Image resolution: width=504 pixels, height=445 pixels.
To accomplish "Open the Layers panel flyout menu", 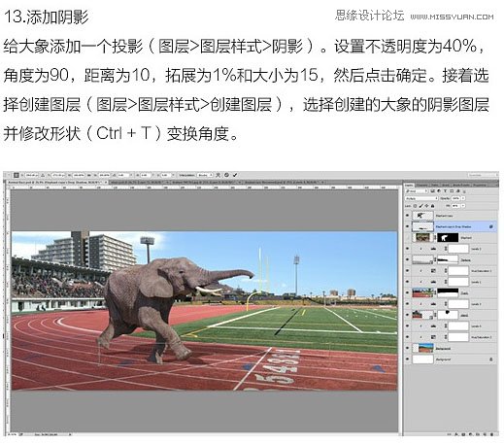I will [x=497, y=185].
